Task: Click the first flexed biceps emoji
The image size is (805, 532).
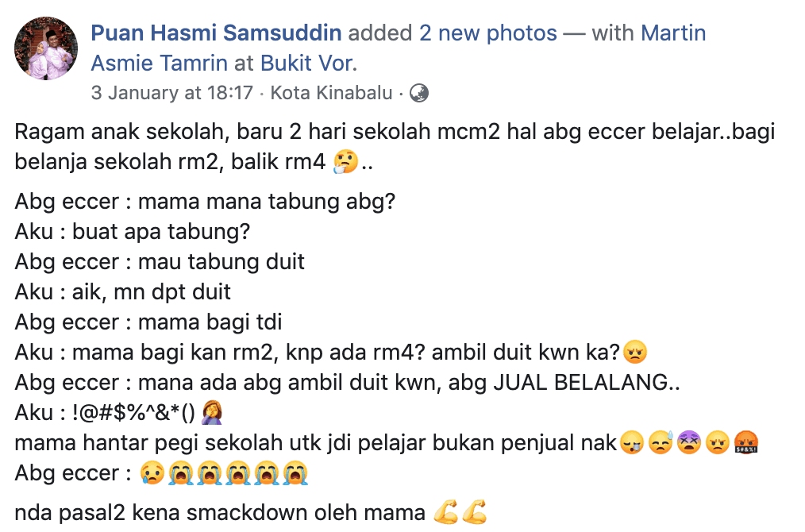Action: point(445,512)
